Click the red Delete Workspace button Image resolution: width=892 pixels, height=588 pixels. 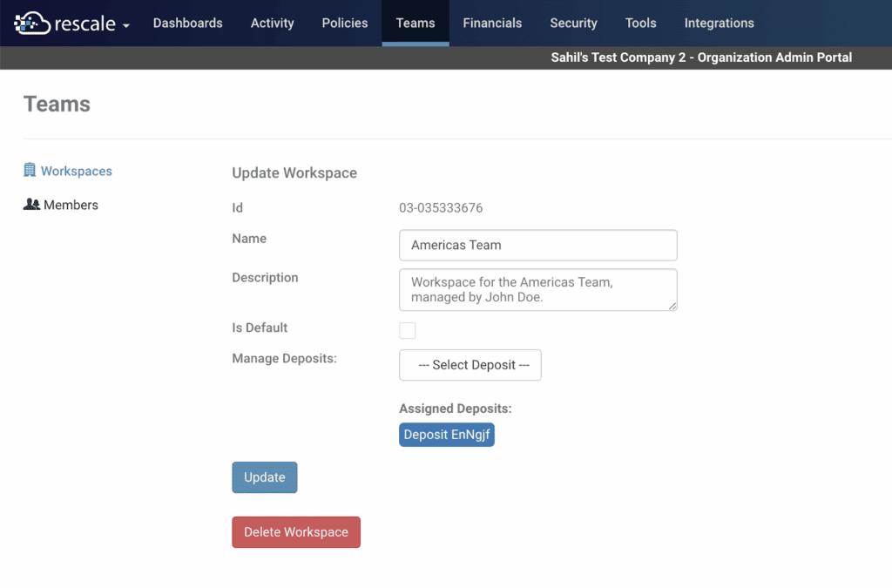pos(296,532)
